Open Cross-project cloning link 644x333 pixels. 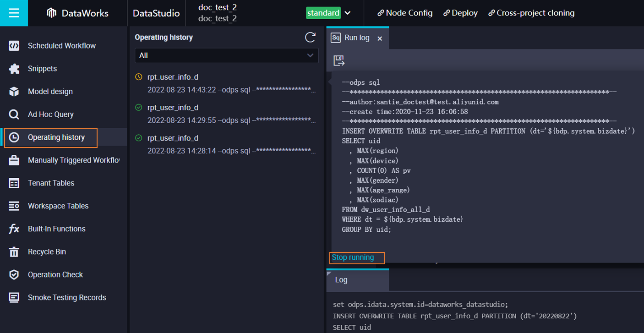pyautogui.click(x=535, y=13)
